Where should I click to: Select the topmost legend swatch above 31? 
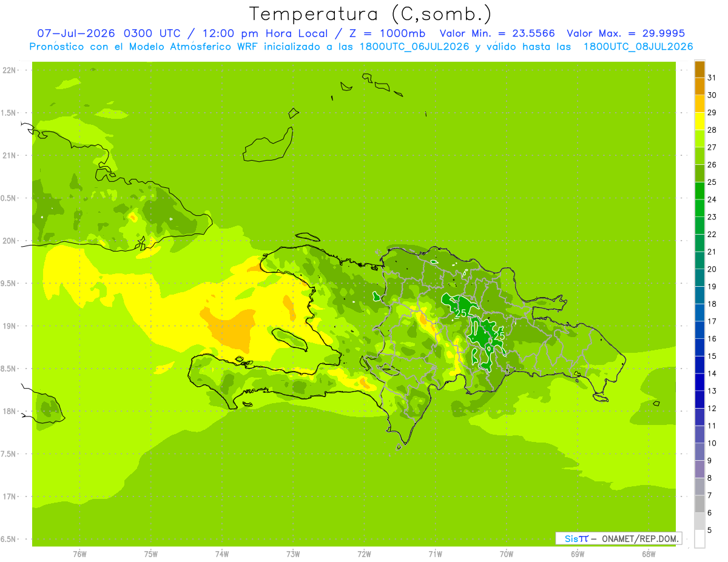[699, 69]
